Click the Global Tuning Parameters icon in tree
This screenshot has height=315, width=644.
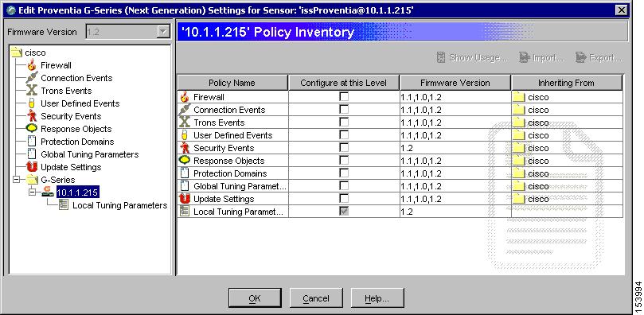tap(32, 154)
